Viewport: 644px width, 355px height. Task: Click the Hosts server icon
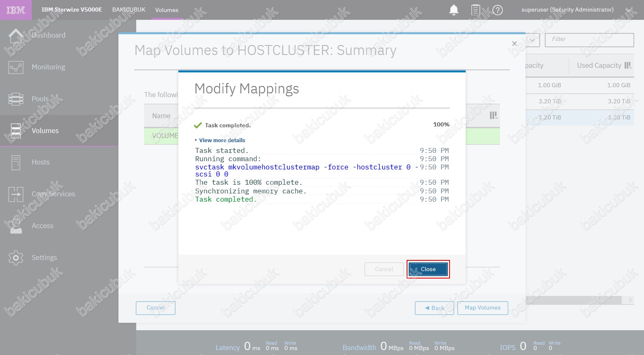pos(16,162)
